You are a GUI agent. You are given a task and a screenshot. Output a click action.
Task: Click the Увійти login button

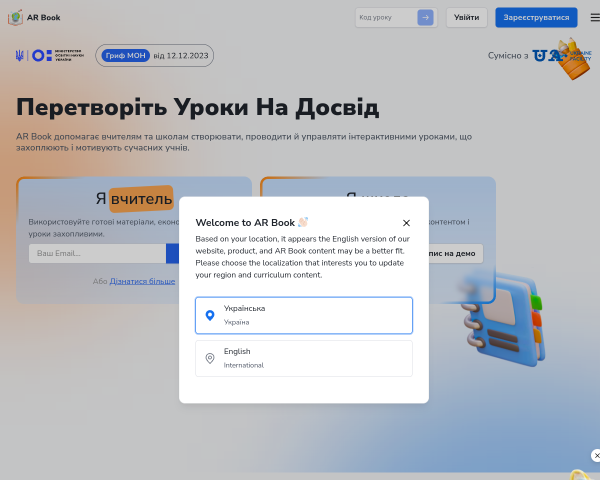466,18
